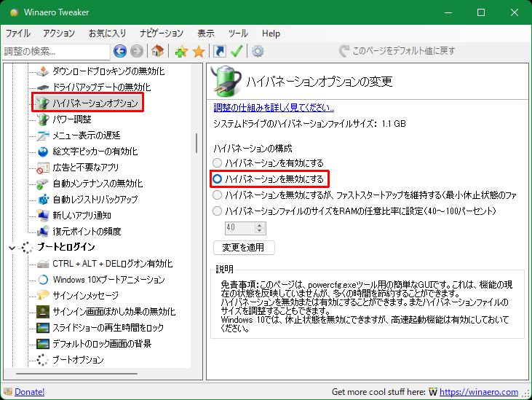Viewport: 532px width, 400px height.
Task: Add current page to favorites (star with plus)
Action: [x=181, y=51]
